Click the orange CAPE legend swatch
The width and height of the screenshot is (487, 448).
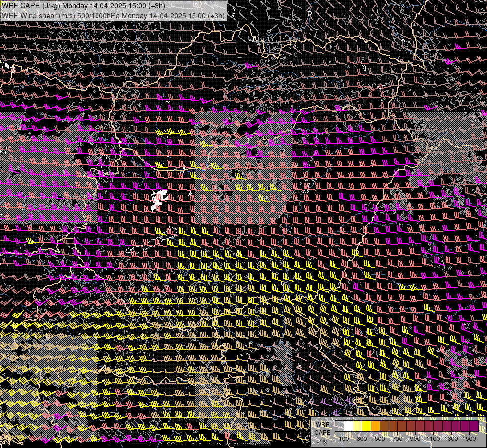375,426
